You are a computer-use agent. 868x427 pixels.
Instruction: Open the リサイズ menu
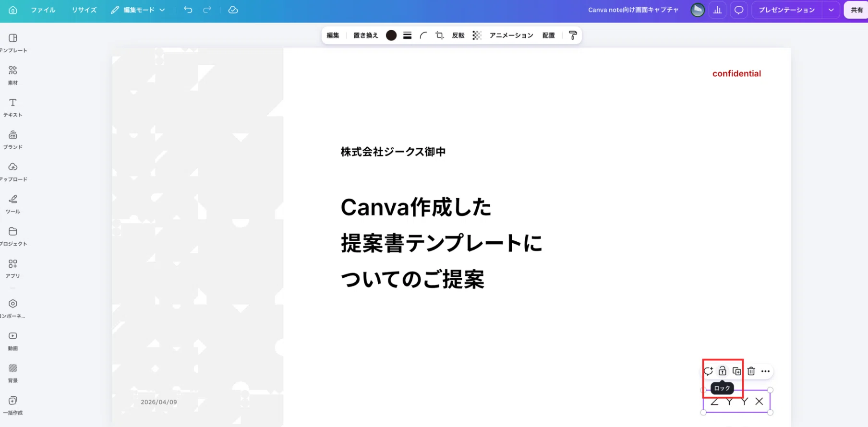coord(84,10)
